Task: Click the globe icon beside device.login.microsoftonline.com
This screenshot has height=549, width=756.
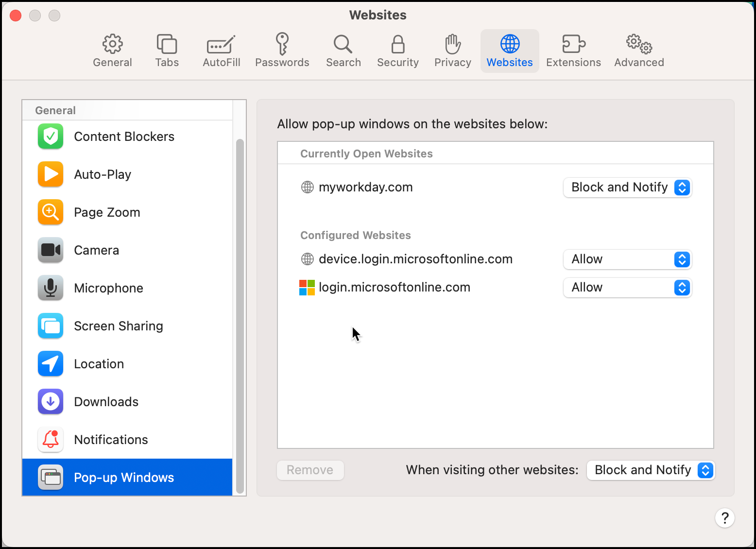Action: pyautogui.click(x=308, y=259)
